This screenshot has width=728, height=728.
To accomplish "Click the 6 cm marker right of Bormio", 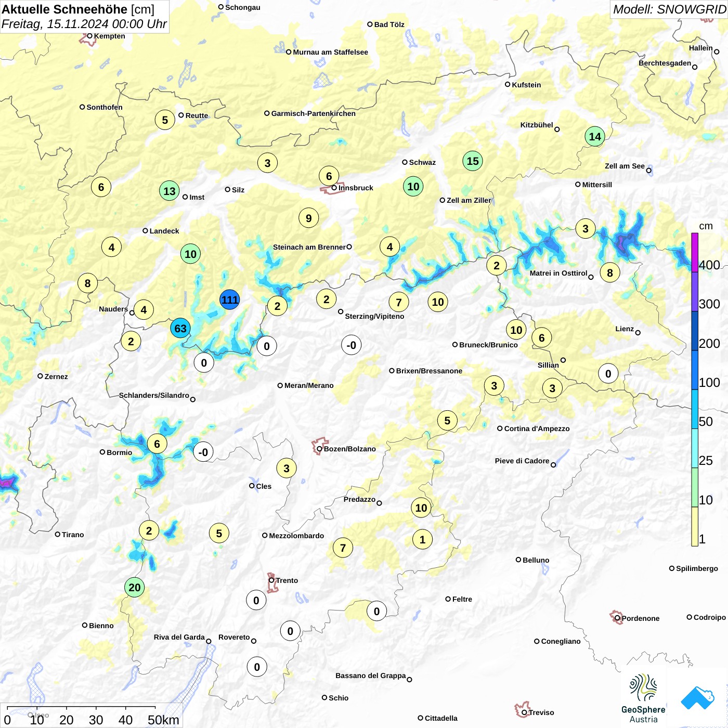I will click(157, 444).
